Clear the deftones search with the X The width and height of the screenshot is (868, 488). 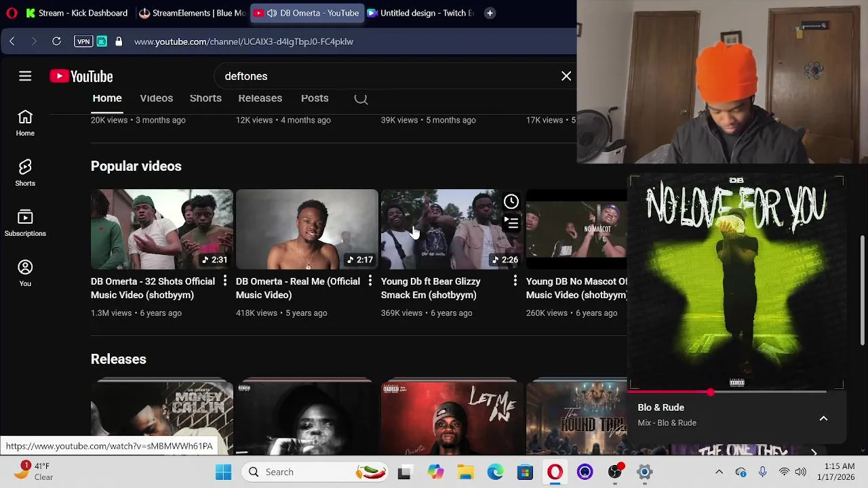[566, 76]
